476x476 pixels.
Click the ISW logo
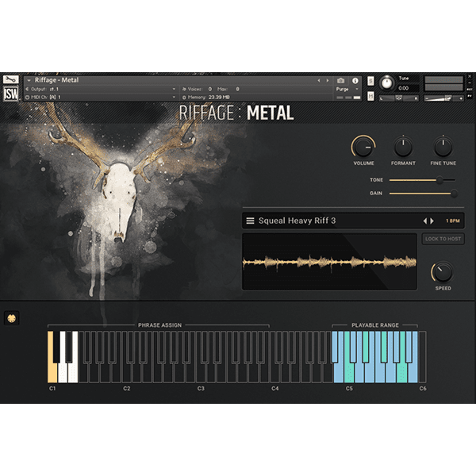coord(10,93)
